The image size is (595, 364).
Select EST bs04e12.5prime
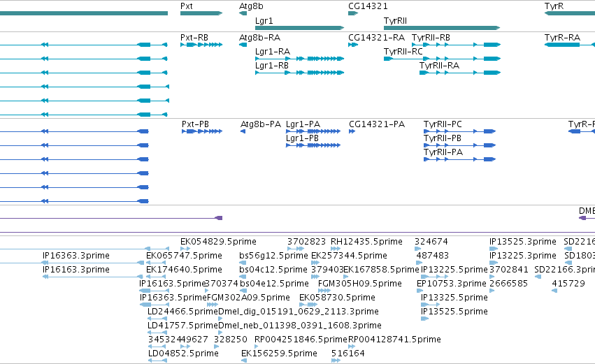tap(274, 284)
